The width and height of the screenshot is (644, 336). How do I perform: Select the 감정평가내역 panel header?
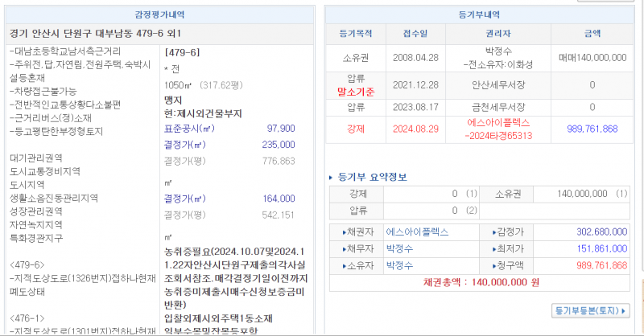pos(159,14)
